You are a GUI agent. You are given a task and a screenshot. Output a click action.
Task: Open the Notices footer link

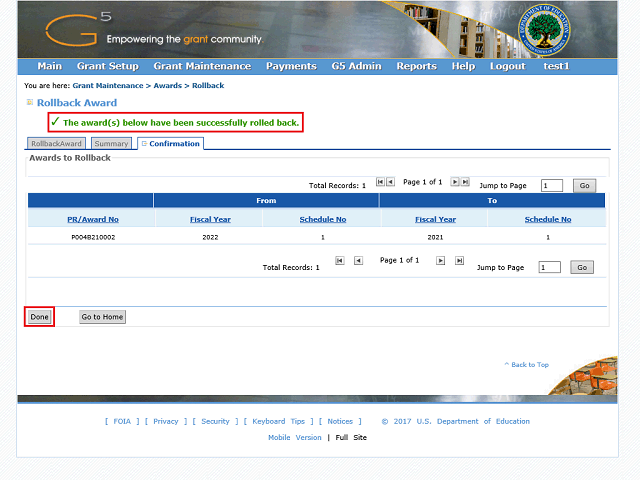pos(340,421)
